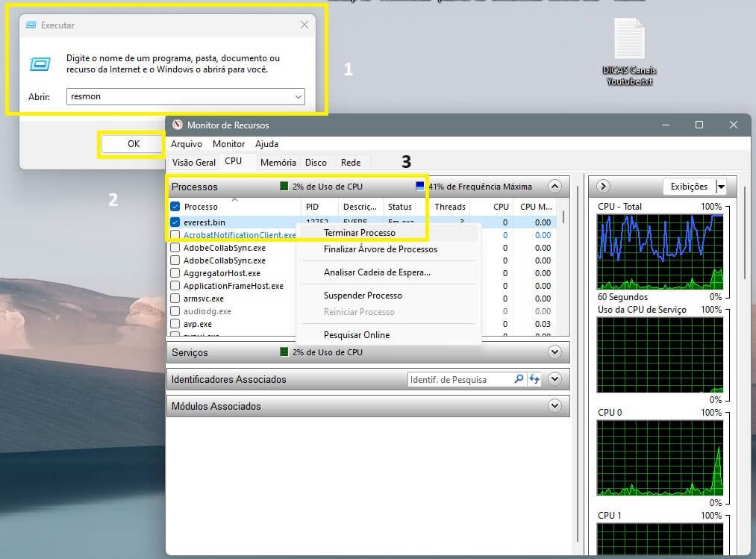Screen dimensions: 756x559
Task: Choose Pesquisar Online from context menu
Action: pos(389,335)
